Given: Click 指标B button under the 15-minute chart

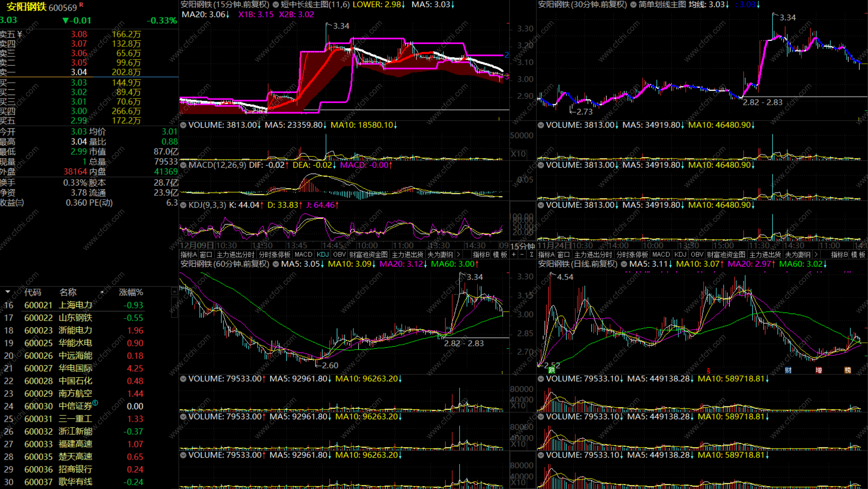Looking at the screenshot, I should [x=481, y=255].
